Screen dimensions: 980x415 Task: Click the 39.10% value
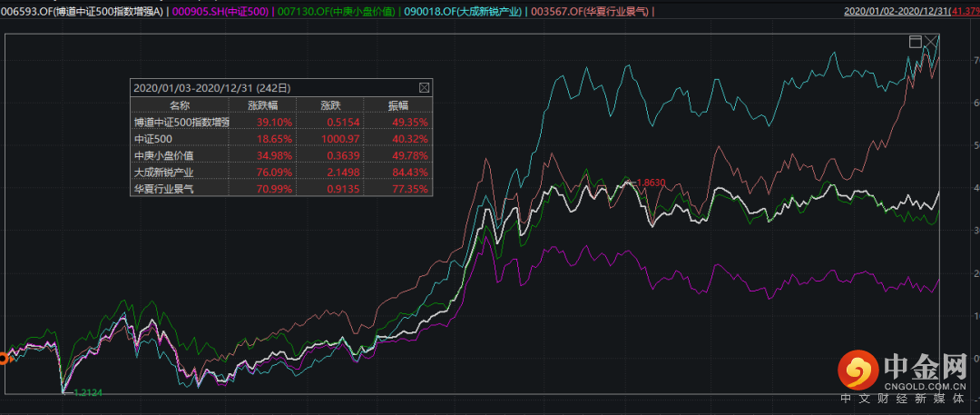click(274, 122)
